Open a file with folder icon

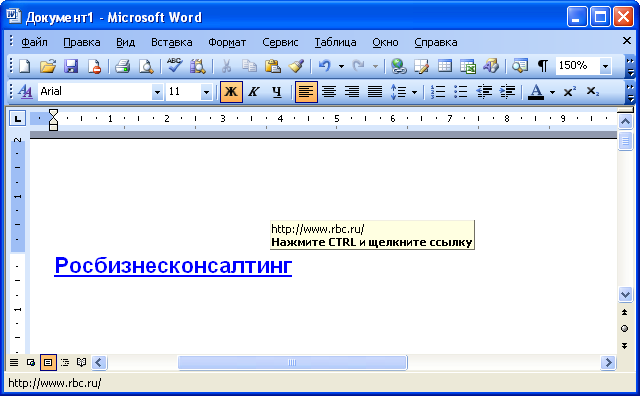48,66
